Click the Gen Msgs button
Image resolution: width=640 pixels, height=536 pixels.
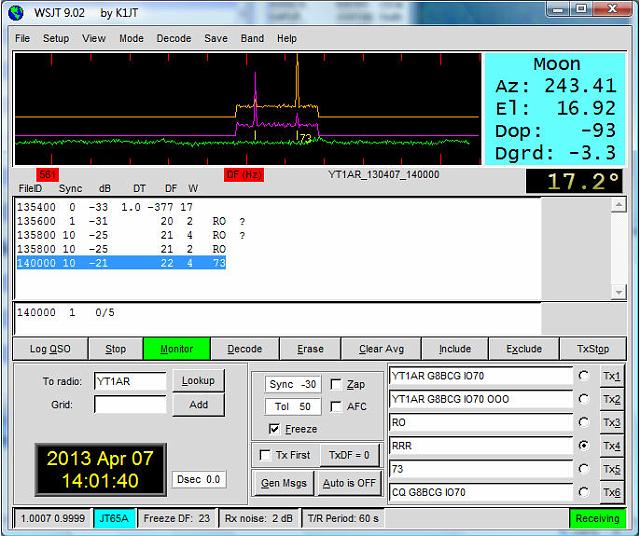pyautogui.click(x=284, y=483)
